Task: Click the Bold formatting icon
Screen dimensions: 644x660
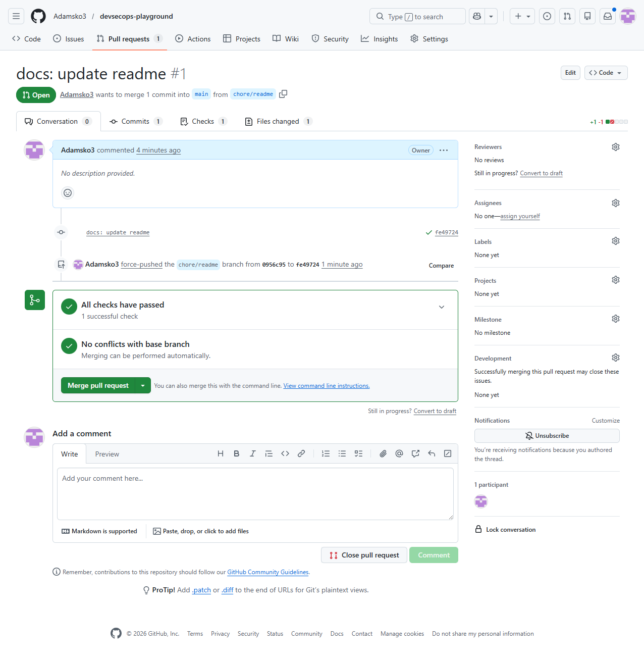Action: point(236,453)
